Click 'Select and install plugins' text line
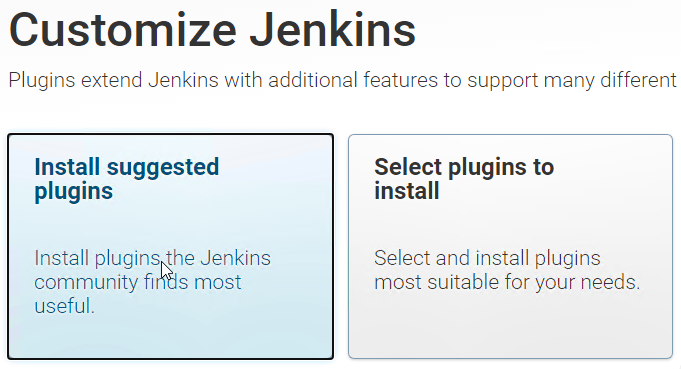 [487, 258]
